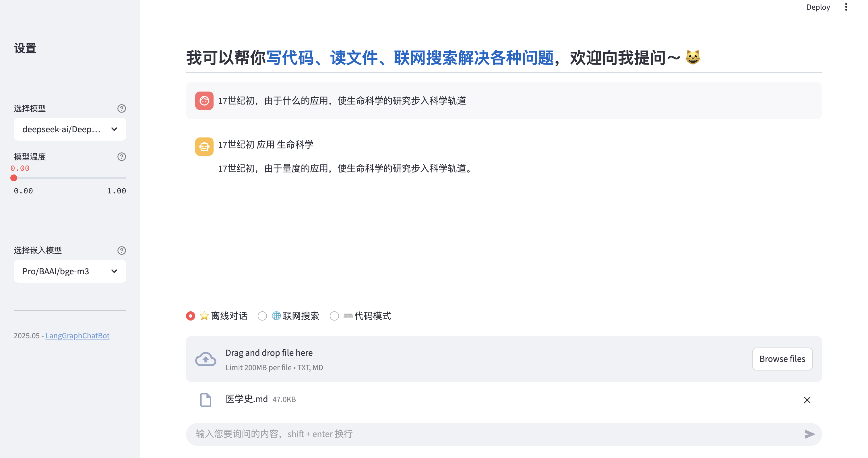Open the deepseek-ai model dropdown

70,129
